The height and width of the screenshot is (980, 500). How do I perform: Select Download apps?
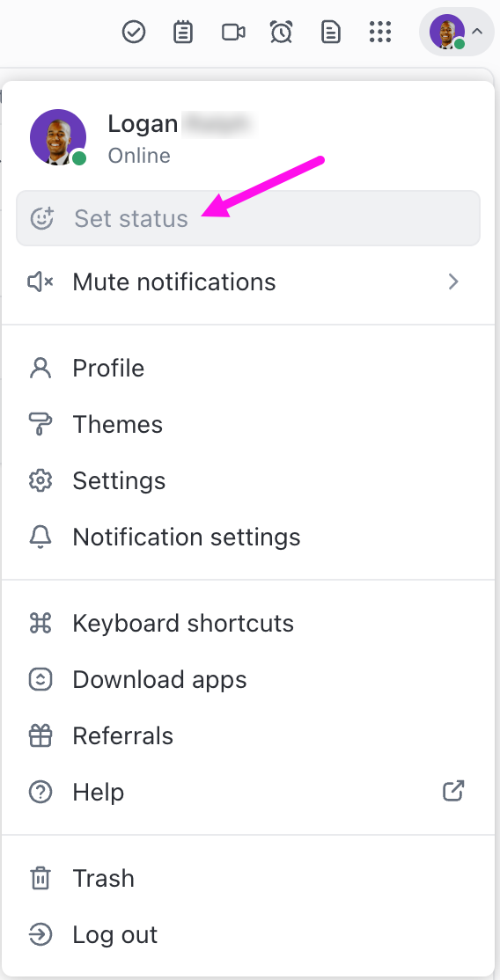click(x=248, y=679)
